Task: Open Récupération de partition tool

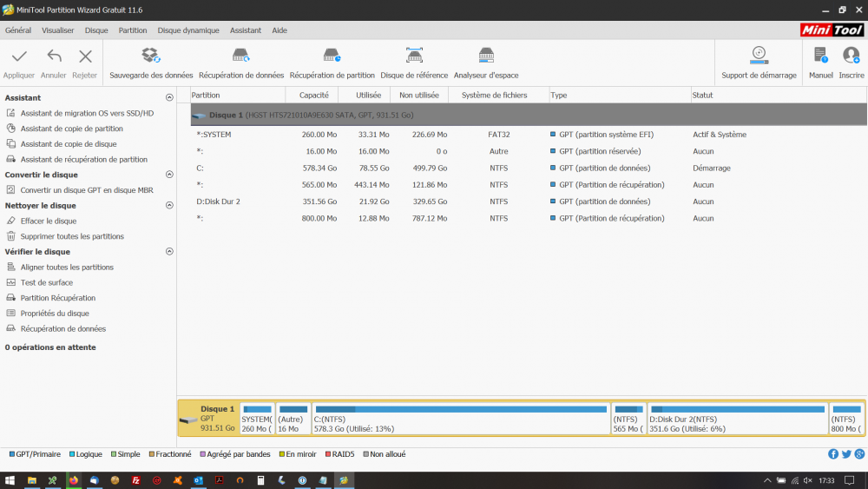Action: tap(332, 56)
